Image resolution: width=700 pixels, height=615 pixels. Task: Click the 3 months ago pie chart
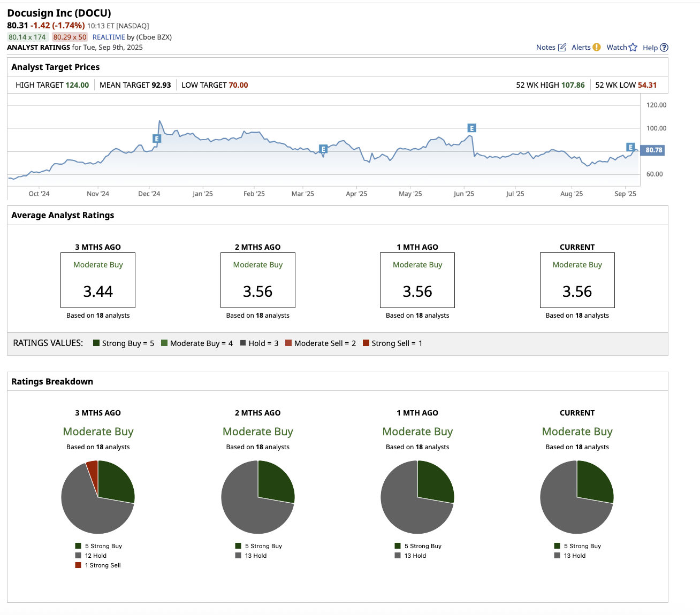(x=98, y=497)
